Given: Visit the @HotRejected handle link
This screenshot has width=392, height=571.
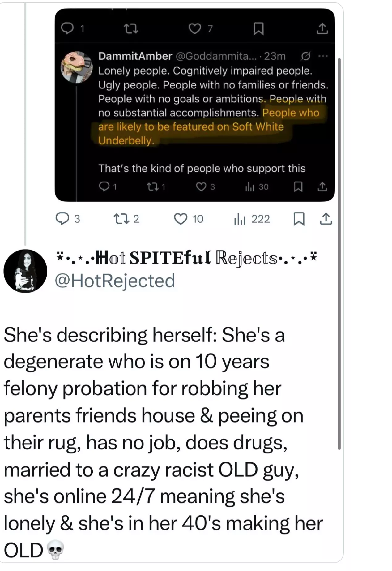Looking at the screenshot, I should click(x=115, y=281).
